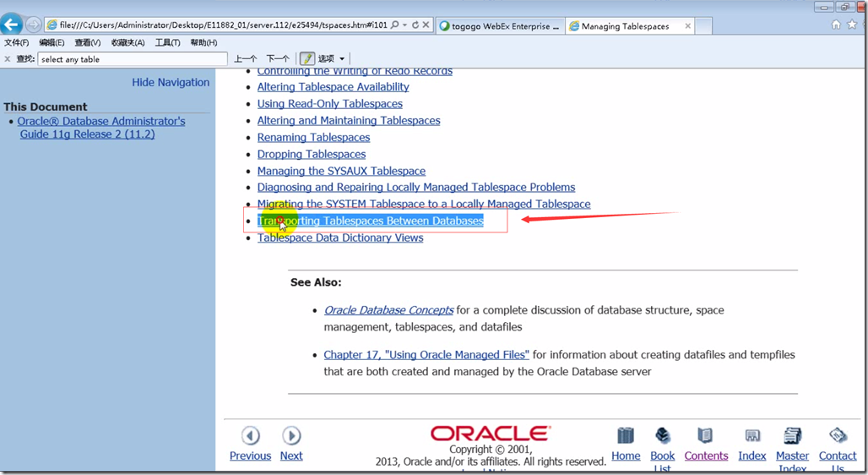This screenshot has width=868, height=475.
Task: Open Tablespace Data Dictionary Views link
Action: point(340,237)
